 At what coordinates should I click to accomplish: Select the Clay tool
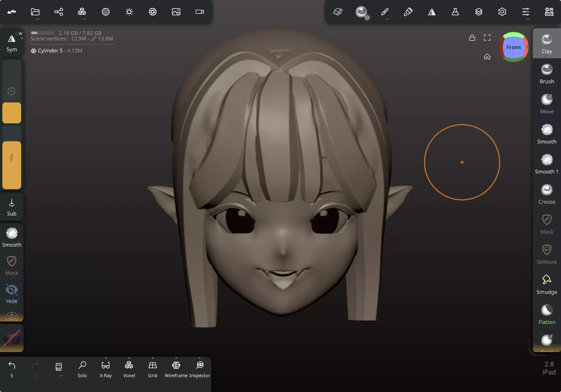click(547, 43)
